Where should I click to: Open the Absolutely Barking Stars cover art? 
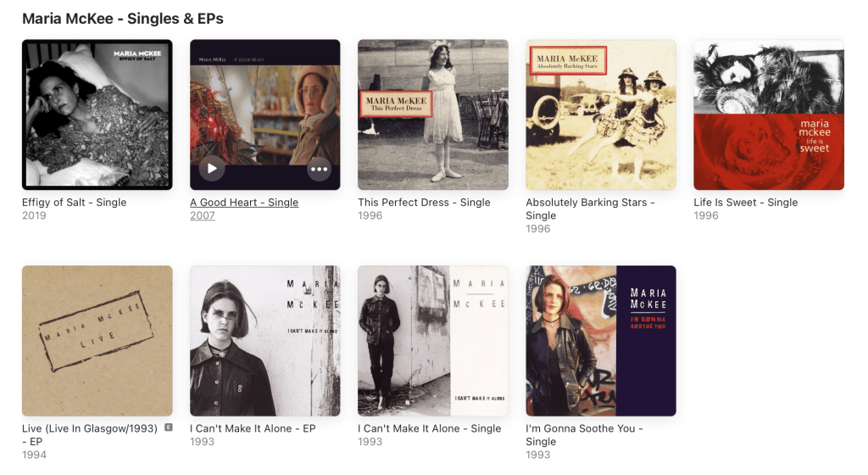click(x=601, y=115)
